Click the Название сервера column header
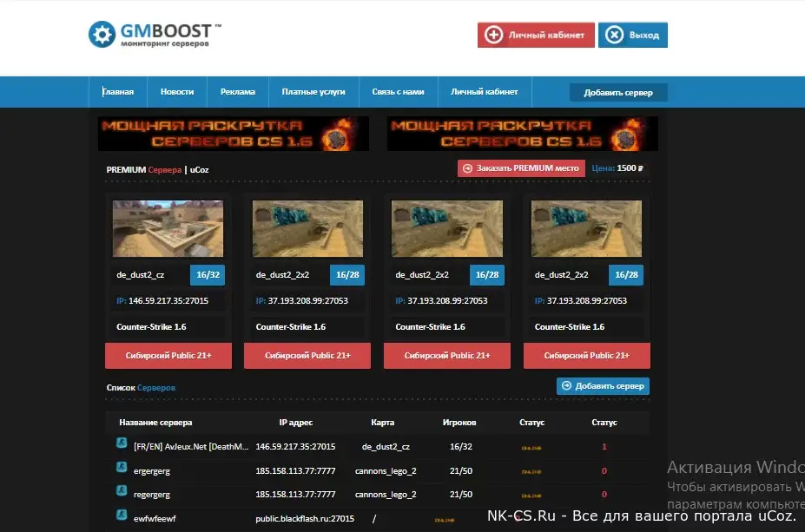 pyautogui.click(x=155, y=422)
